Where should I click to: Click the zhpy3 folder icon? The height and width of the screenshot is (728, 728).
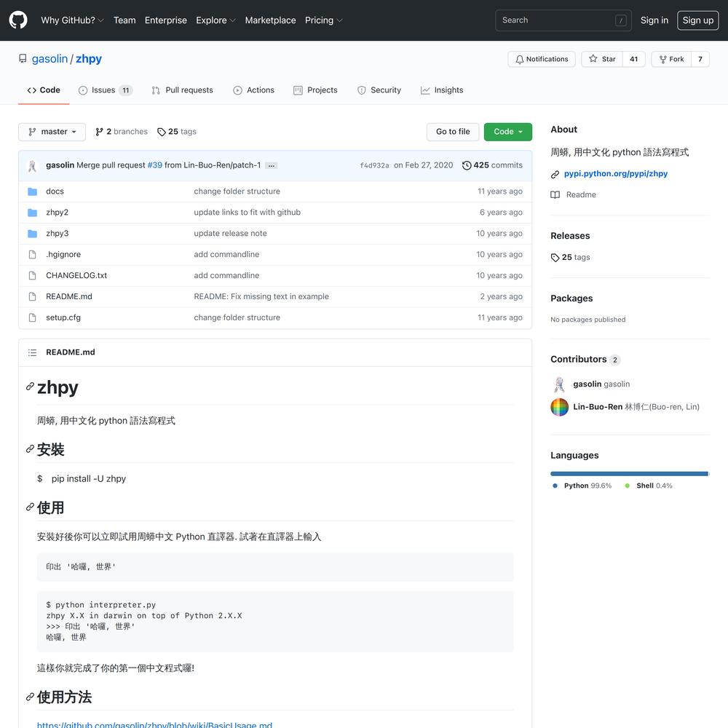pyautogui.click(x=32, y=234)
